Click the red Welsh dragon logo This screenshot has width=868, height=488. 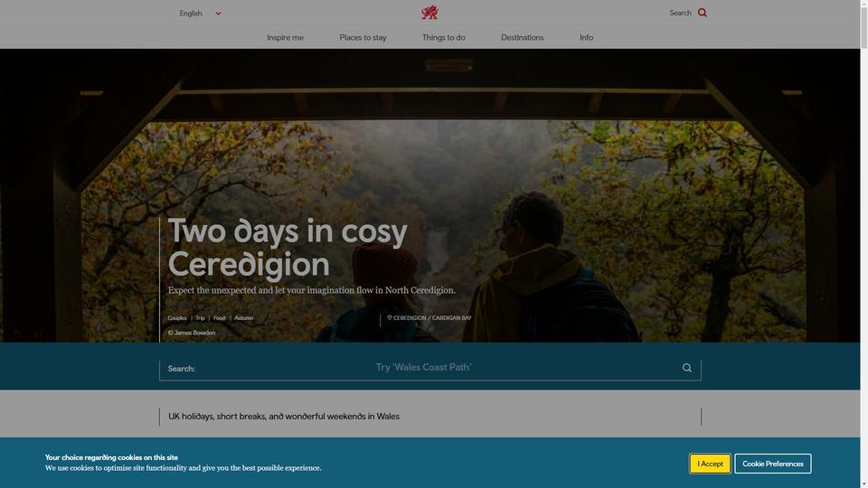[x=429, y=12]
